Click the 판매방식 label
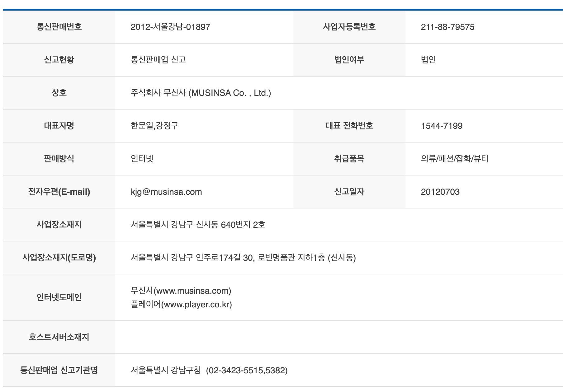Screen dimensions: 563x392 (x=59, y=159)
